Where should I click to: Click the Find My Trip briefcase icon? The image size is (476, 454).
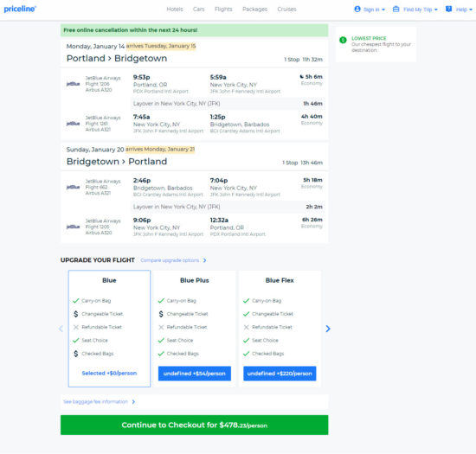(x=396, y=10)
